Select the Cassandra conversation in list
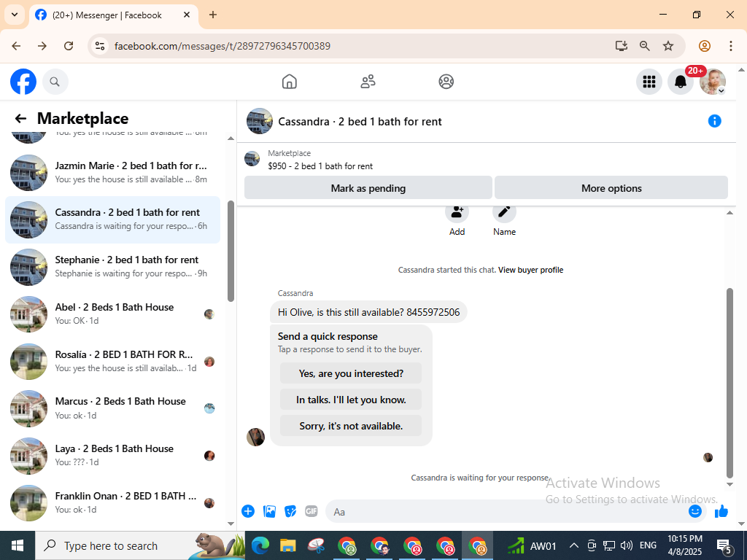Image resolution: width=747 pixels, height=560 pixels. (x=113, y=219)
